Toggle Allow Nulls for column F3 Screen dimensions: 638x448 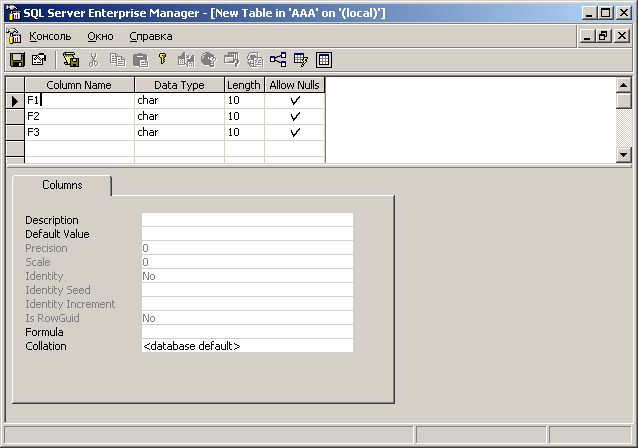(295, 132)
